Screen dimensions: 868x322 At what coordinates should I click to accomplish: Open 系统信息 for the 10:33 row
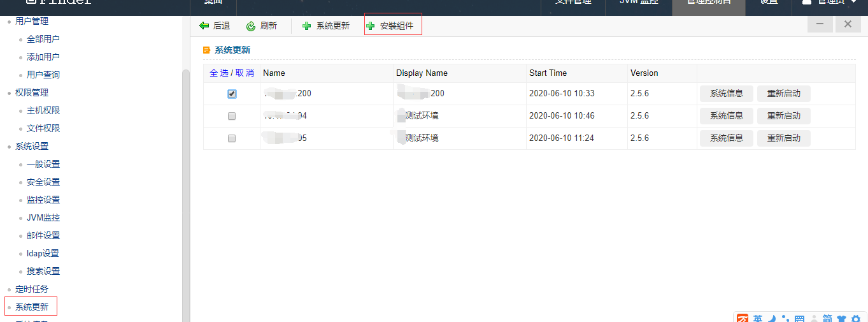pyautogui.click(x=727, y=94)
